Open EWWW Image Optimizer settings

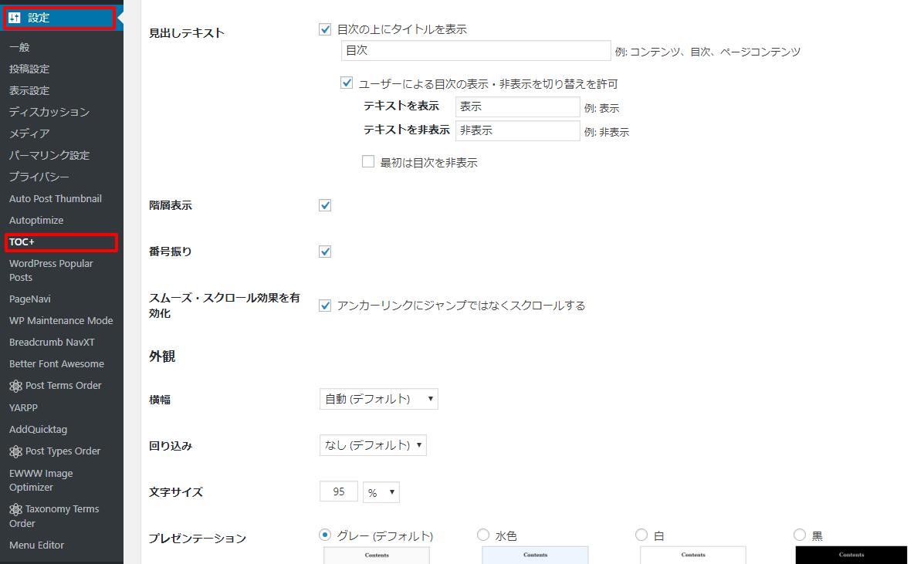pos(41,481)
